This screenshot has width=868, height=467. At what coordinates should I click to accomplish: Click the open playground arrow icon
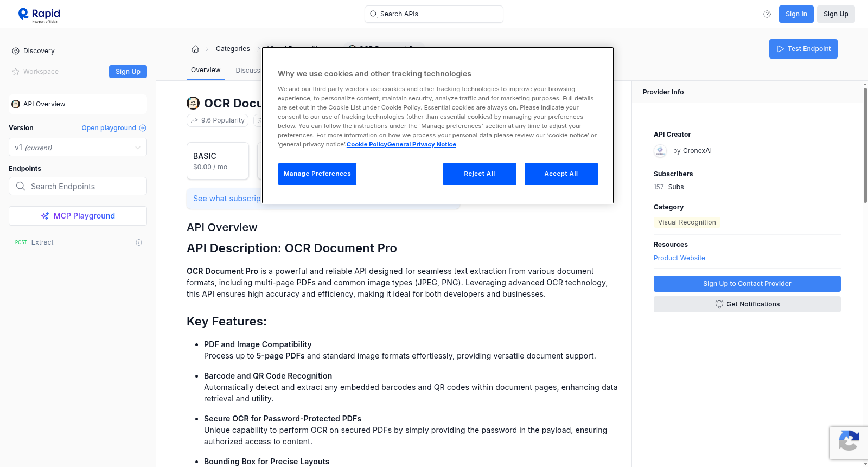coord(143,128)
